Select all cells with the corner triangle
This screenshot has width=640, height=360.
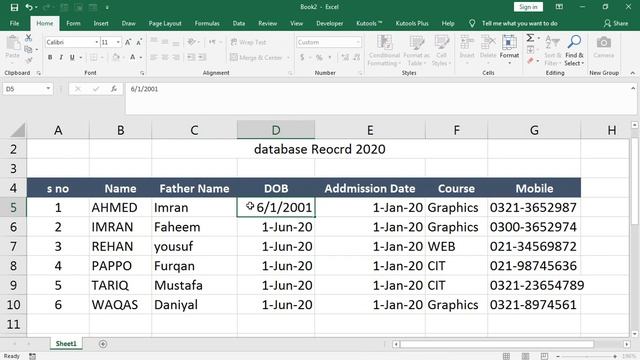click(17, 130)
